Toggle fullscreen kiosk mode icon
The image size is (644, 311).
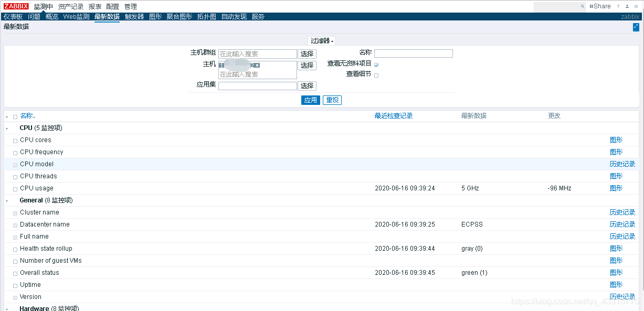(x=636, y=27)
